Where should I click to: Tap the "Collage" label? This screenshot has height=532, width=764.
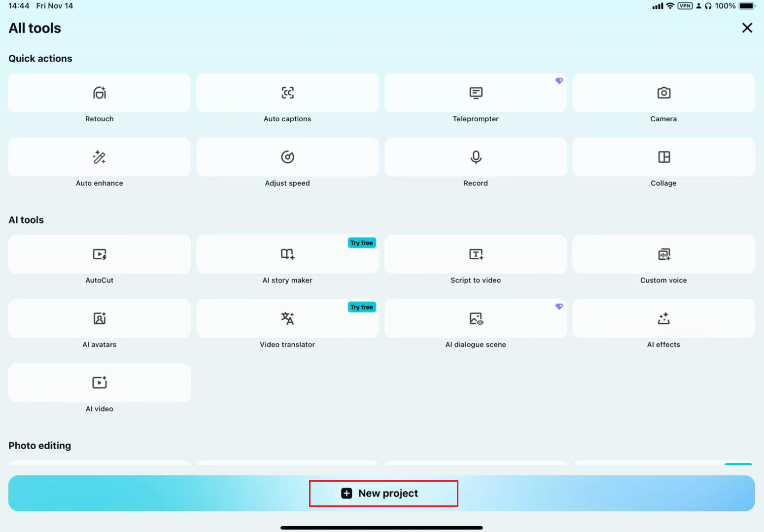[x=663, y=183]
